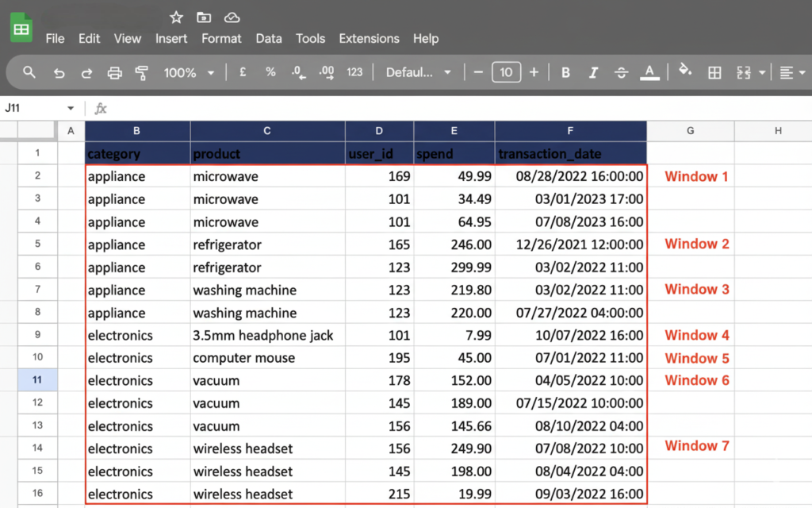Click the search magnifier icon in toolbar
This screenshot has width=812, height=508.
(29, 72)
